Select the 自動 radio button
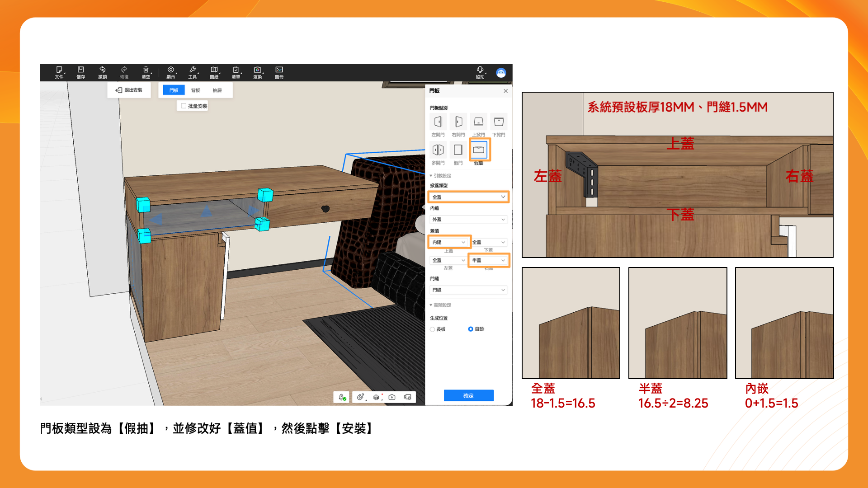 [471, 329]
